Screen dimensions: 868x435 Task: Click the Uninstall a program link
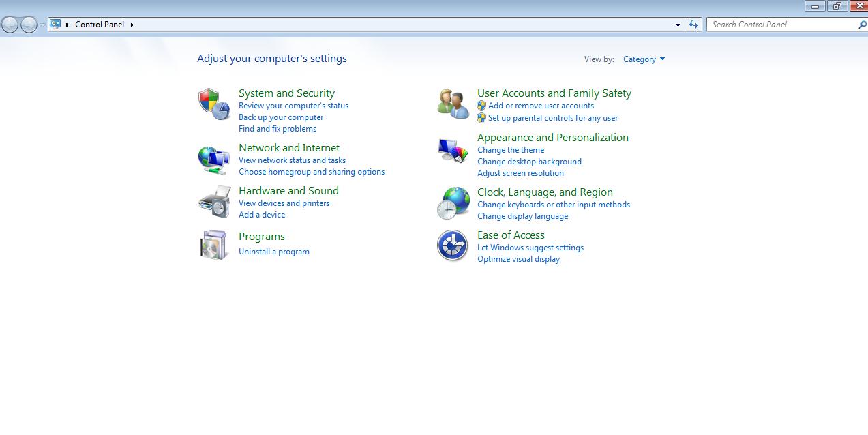click(274, 251)
